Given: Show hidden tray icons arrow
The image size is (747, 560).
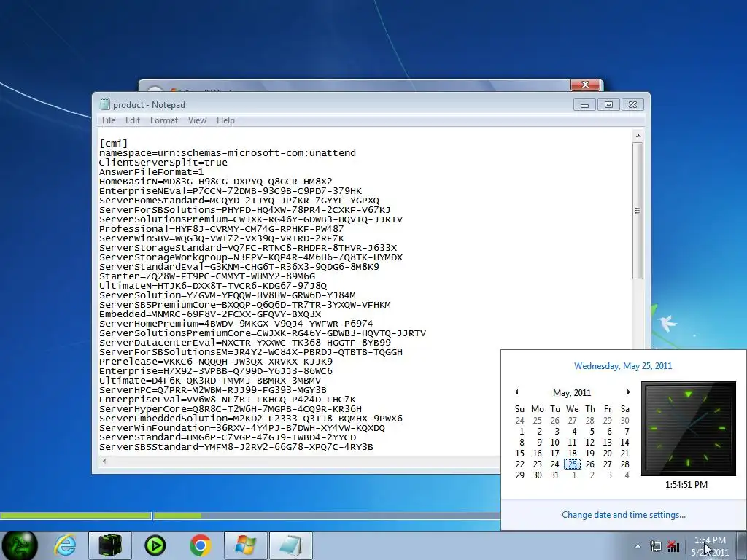Looking at the screenshot, I should tap(638, 546).
